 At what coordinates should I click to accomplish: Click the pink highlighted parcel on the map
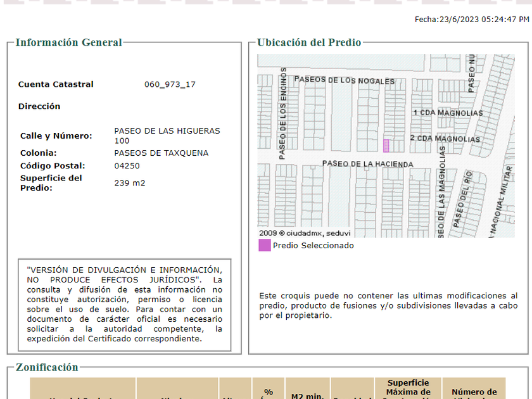[386, 146]
